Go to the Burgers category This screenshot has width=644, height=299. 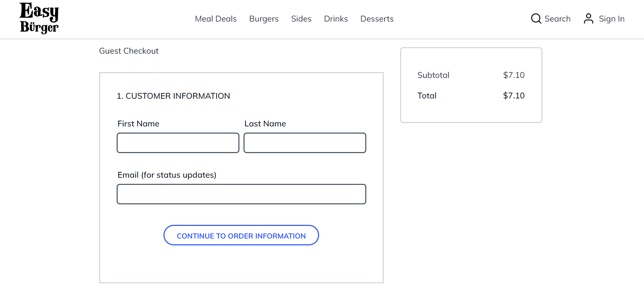264,19
